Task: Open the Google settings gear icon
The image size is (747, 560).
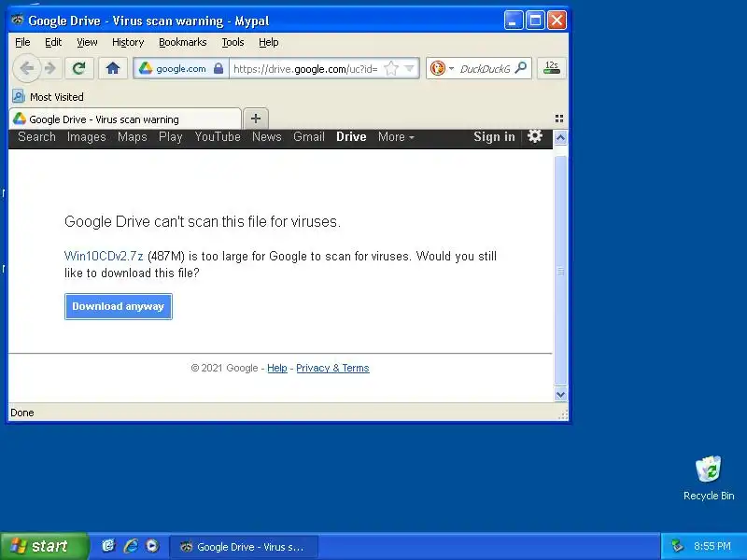Action: pos(534,136)
